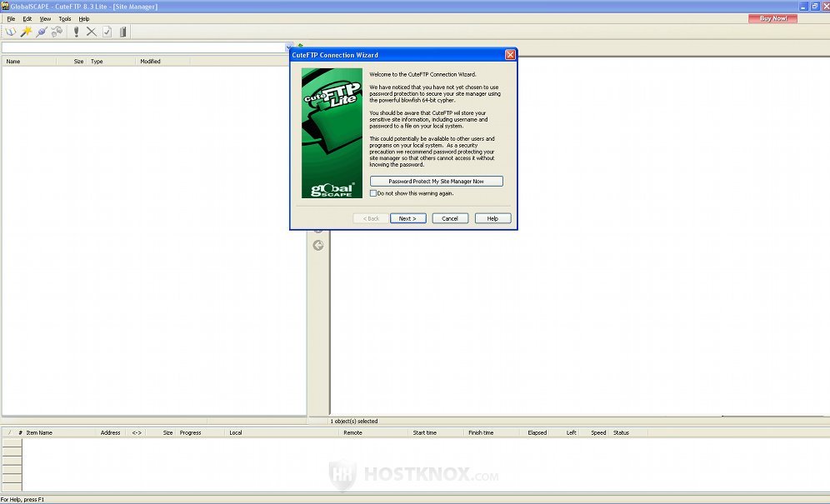Click the CuteFTP Lite logo image

332,133
